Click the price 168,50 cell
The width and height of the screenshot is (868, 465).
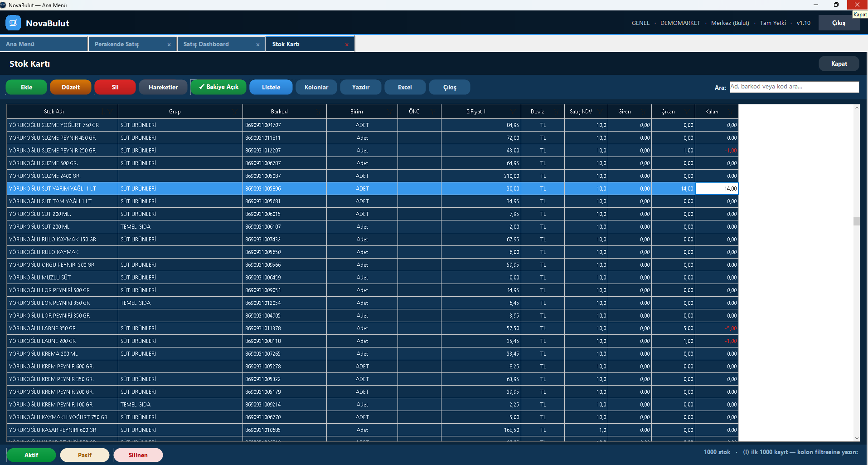(481, 430)
